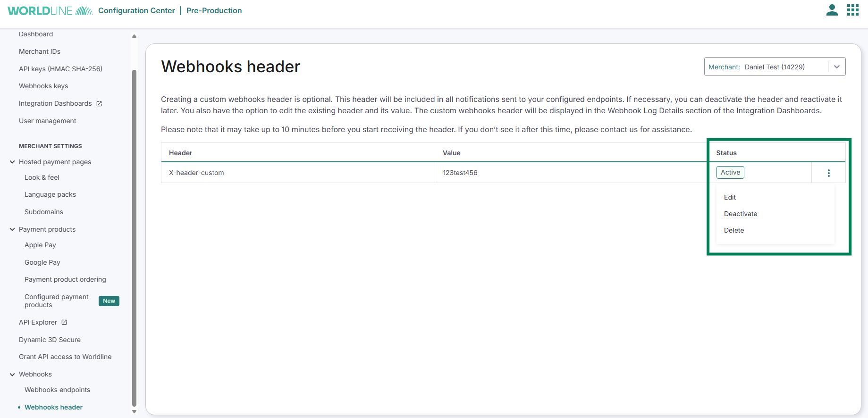Screen dimensions: 868x418
Task: Click the Merchant dropdown chevron arrow
Action: pyautogui.click(x=837, y=67)
